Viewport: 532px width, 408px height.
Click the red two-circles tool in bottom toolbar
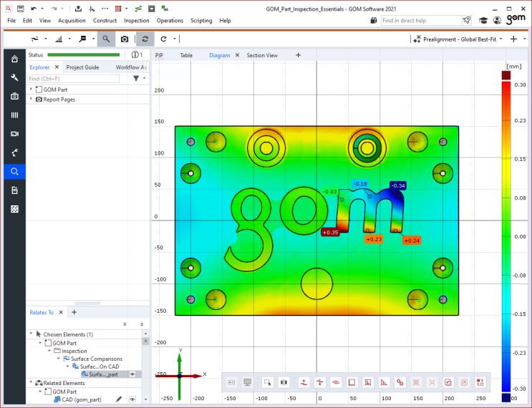(x=400, y=382)
